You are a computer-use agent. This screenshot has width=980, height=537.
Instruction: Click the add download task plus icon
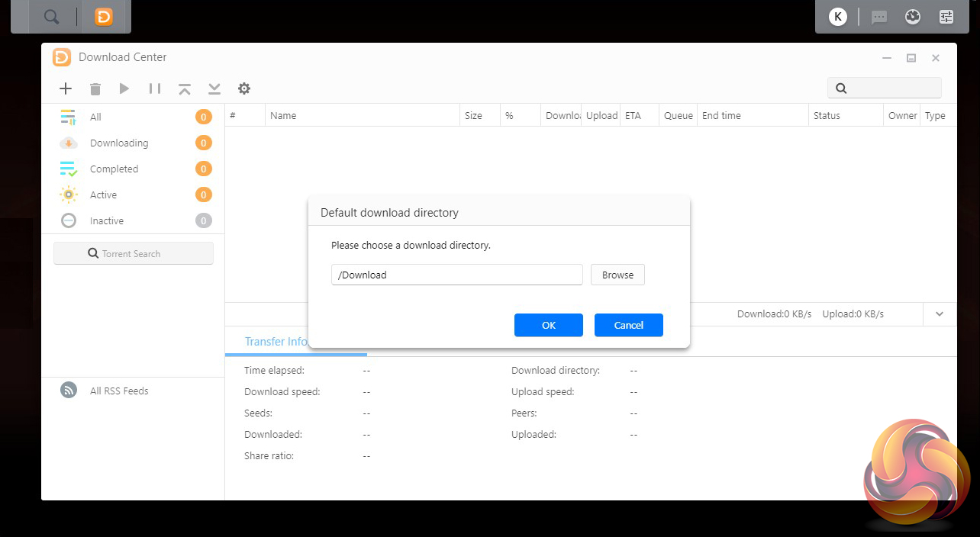click(66, 88)
